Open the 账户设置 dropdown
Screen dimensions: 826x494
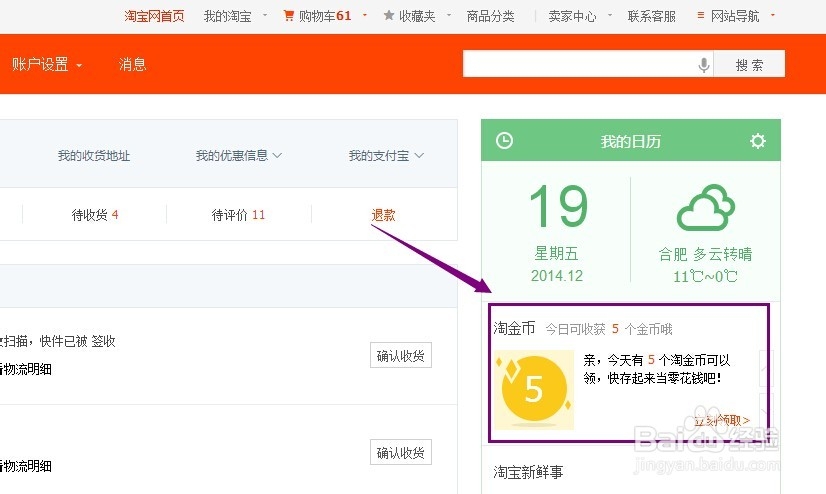(47, 65)
